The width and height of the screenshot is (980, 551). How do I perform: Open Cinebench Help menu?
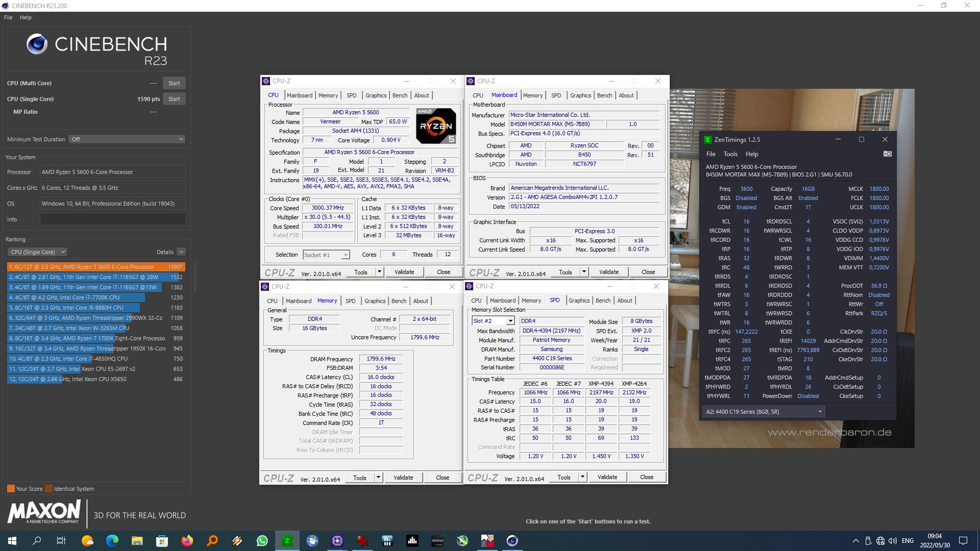tap(26, 17)
